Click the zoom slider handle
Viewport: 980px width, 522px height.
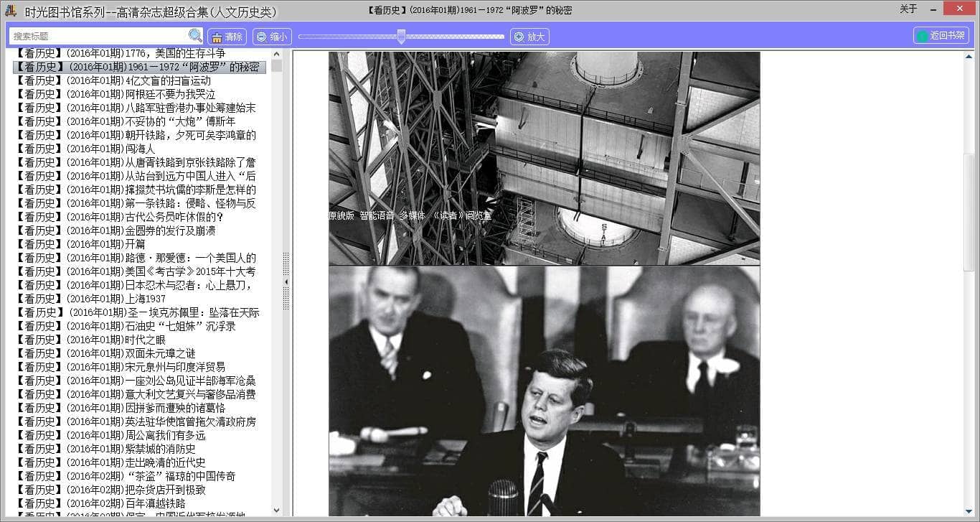coord(401,36)
